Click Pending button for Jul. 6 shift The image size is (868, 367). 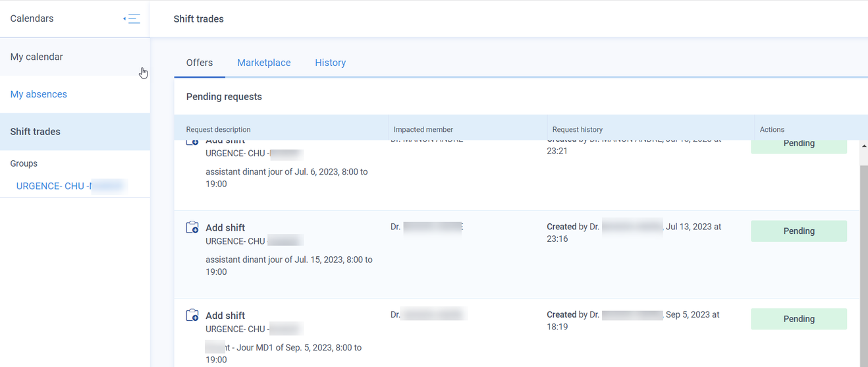(x=799, y=146)
